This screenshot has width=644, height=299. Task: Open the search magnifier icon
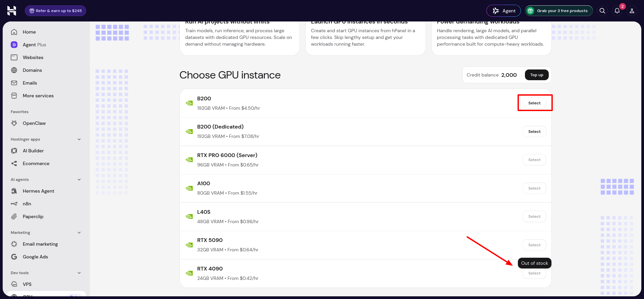602,11
